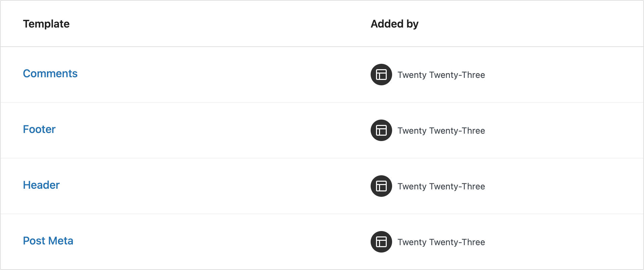Click the Twenty Twenty-Three text in the Post Meta row
The image size is (644, 270).
pyautogui.click(x=441, y=242)
